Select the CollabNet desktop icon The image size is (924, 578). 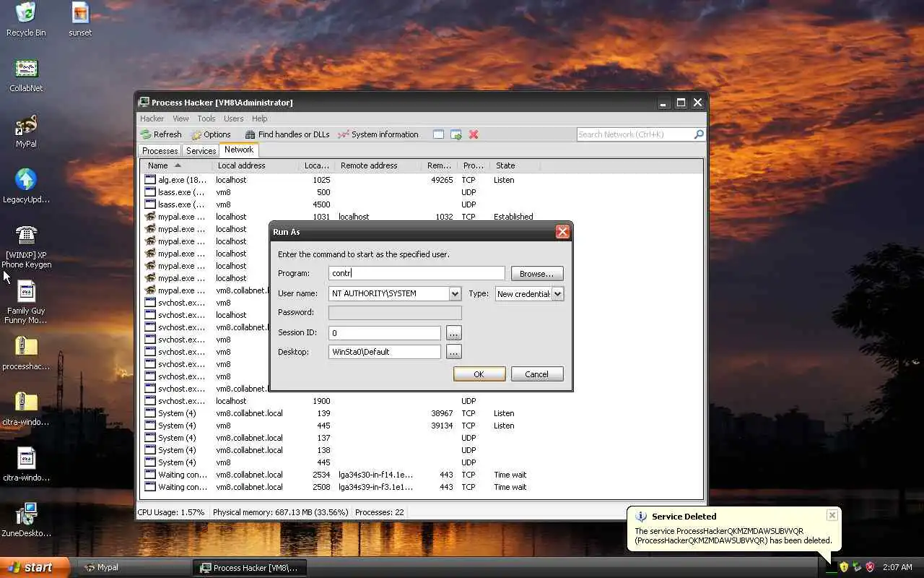pos(26,75)
